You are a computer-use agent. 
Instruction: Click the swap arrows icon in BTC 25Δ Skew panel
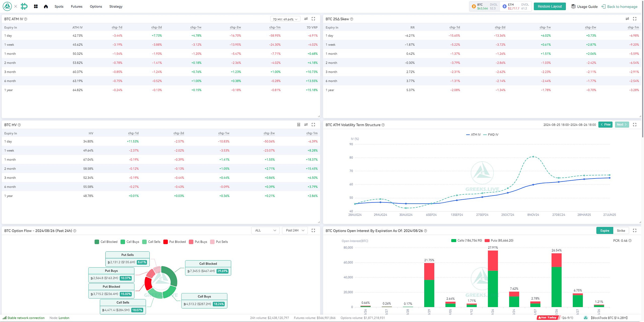point(627,19)
